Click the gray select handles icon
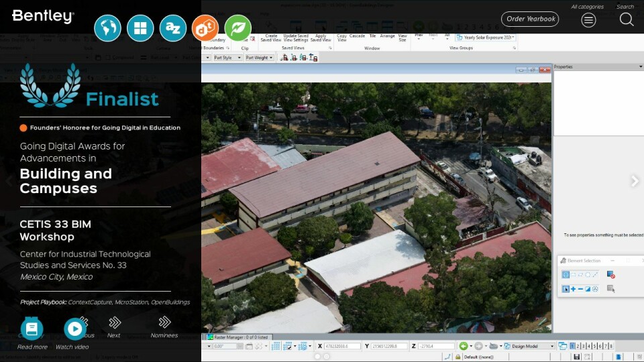Viewport: 644px width, 362px height. [x=610, y=289]
